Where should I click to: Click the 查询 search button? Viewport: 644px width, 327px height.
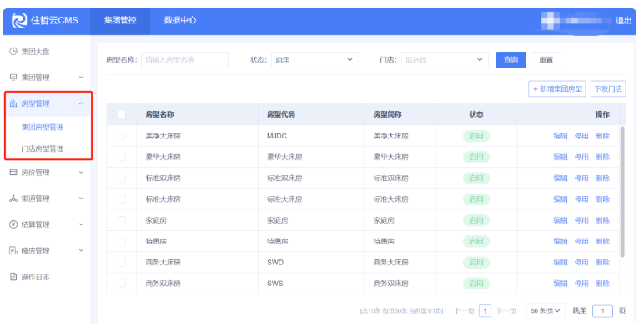511,60
